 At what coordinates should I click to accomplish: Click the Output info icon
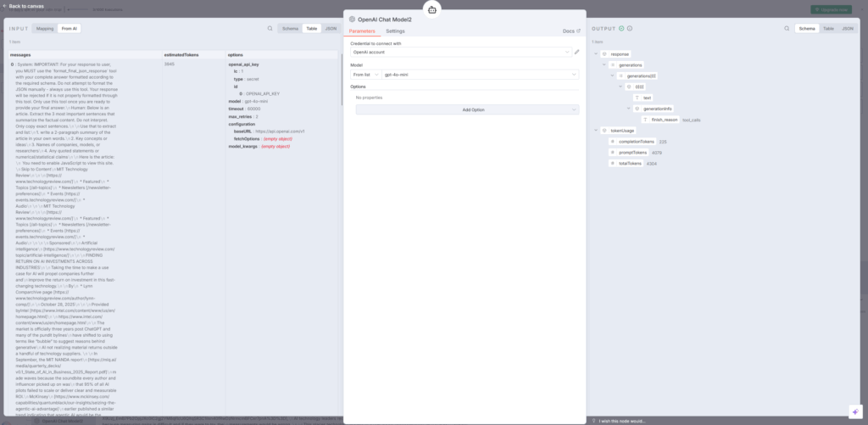coord(629,28)
